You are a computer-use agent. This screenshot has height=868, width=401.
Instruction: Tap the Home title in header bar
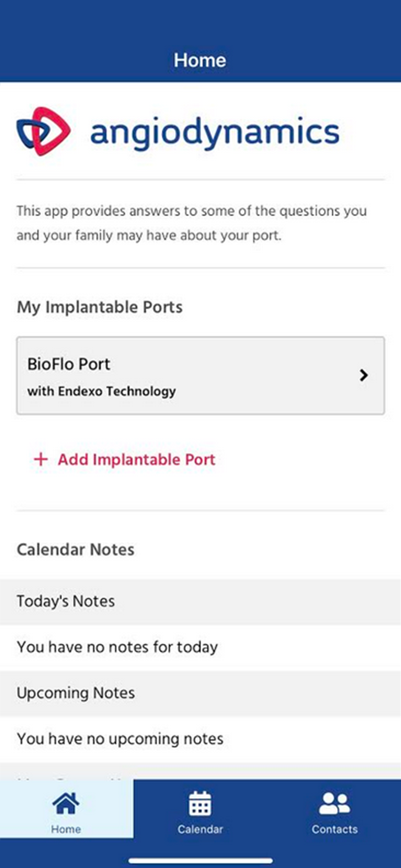[200, 60]
